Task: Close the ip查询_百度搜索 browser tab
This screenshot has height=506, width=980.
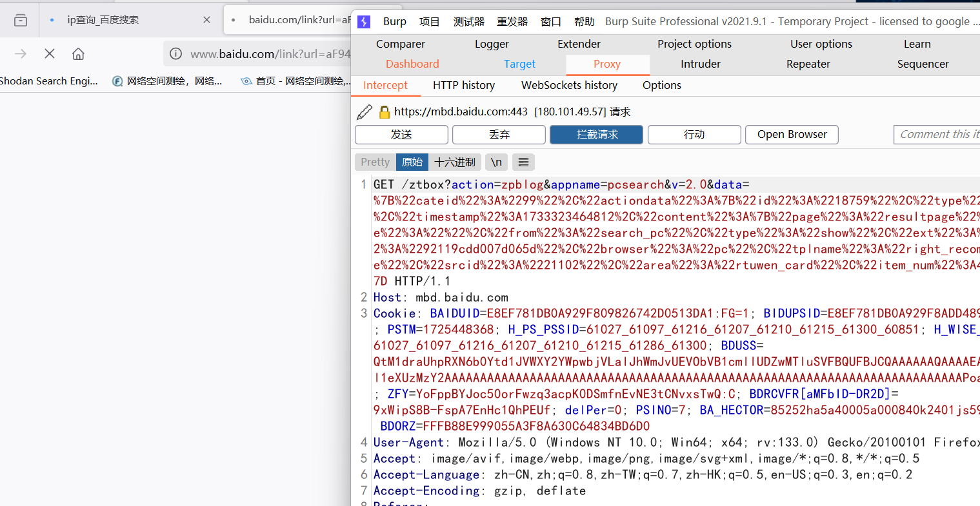Action: pos(206,20)
